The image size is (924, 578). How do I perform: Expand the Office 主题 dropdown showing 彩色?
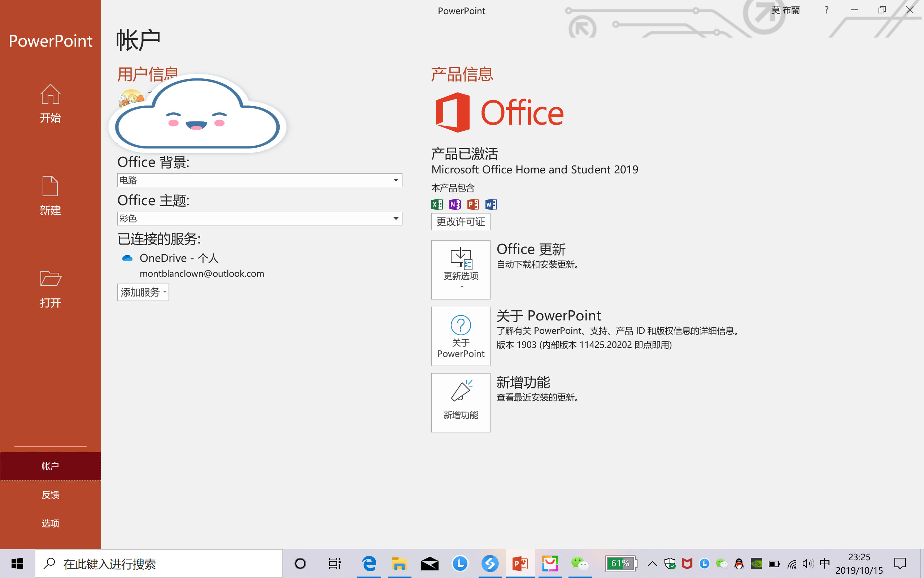[260, 218]
